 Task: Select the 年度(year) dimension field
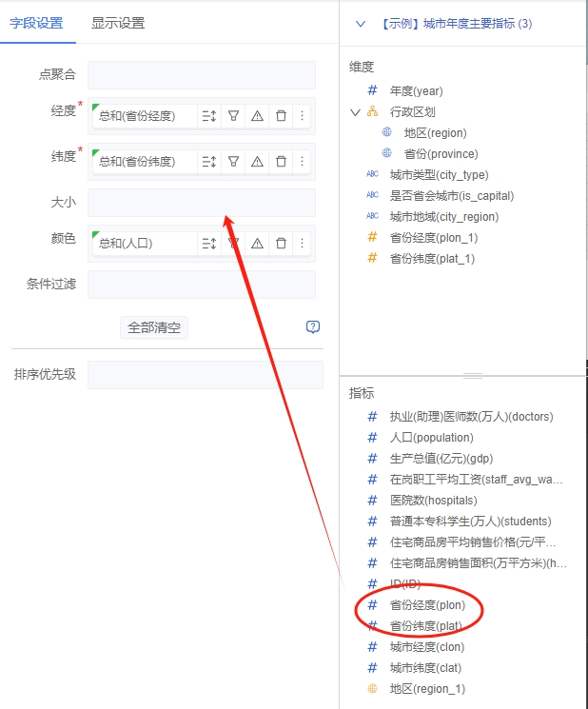(x=416, y=91)
